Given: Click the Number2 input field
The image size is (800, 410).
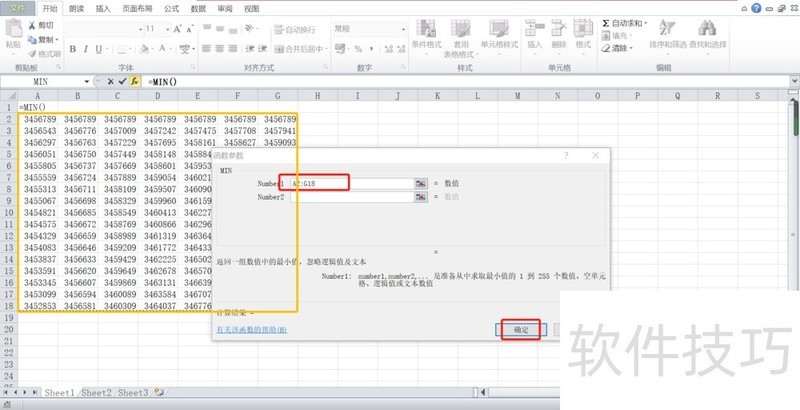Looking at the screenshot, I should 350,197.
